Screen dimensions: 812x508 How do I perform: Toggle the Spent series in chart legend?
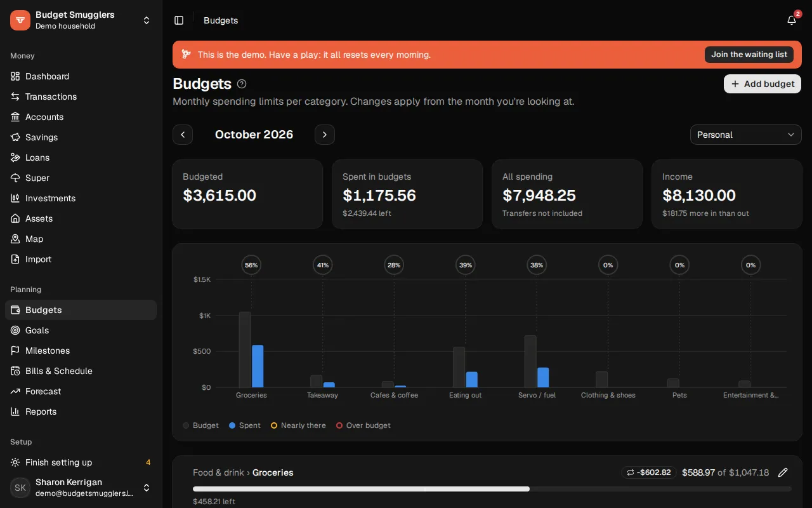(x=245, y=425)
